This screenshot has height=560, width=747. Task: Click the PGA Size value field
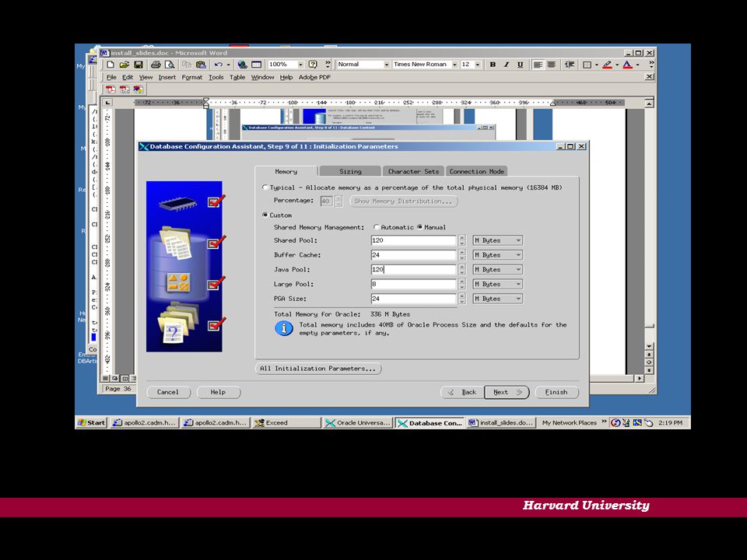pos(413,299)
